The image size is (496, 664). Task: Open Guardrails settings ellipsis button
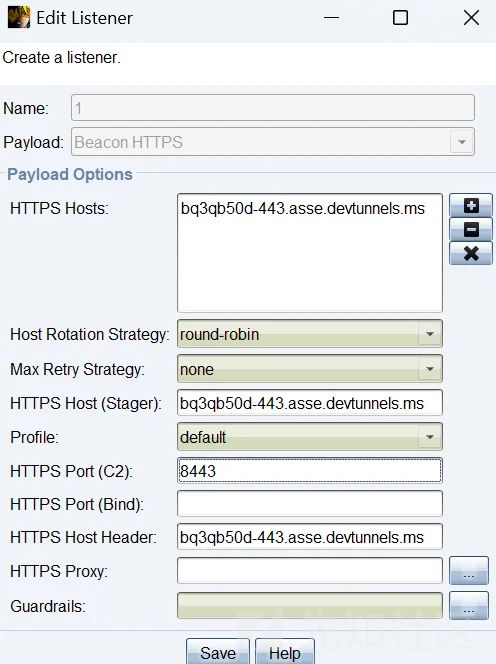click(x=468, y=606)
